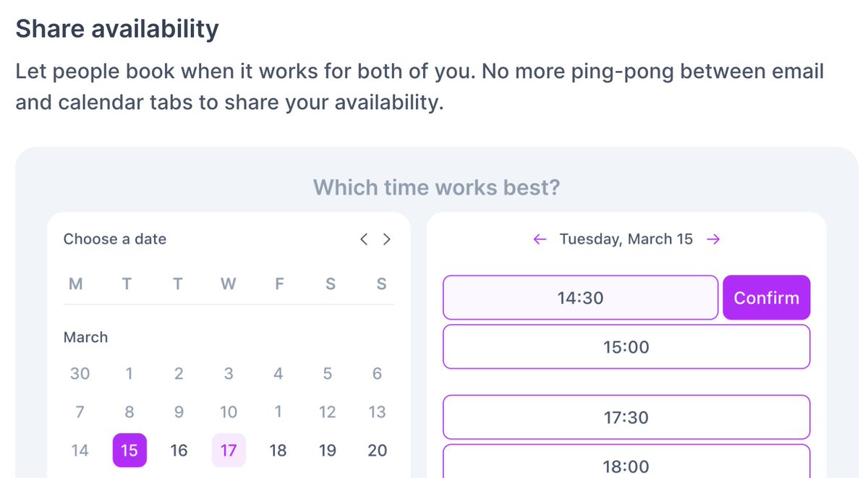
Task: Choose date 16 in the calendar
Action: tap(179, 451)
